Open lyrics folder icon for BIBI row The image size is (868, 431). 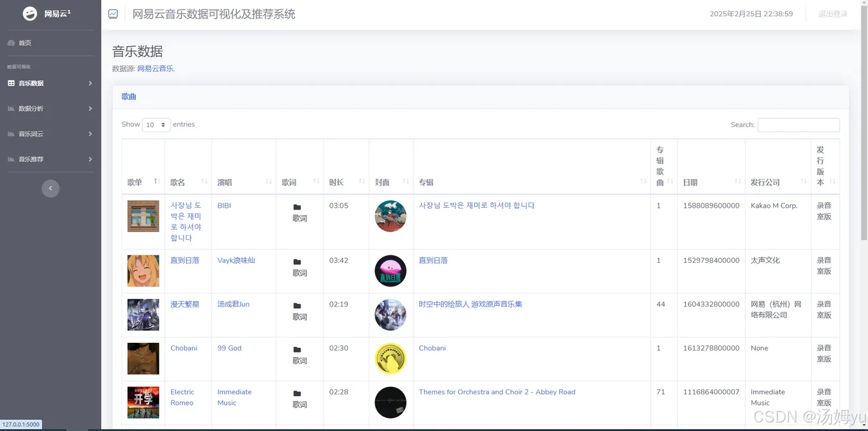pos(297,207)
